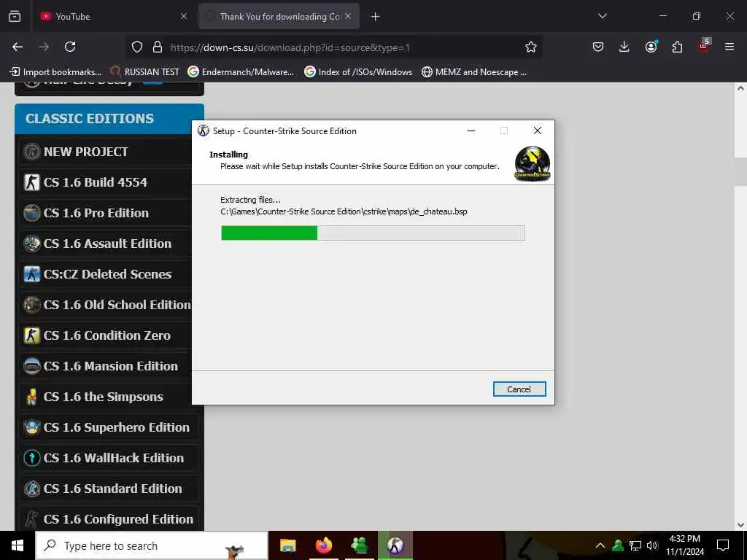The height and width of the screenshot is (560, 747).
Task: Open CS 1.6 Mansion Edition
Action: [x=105, y=366]
